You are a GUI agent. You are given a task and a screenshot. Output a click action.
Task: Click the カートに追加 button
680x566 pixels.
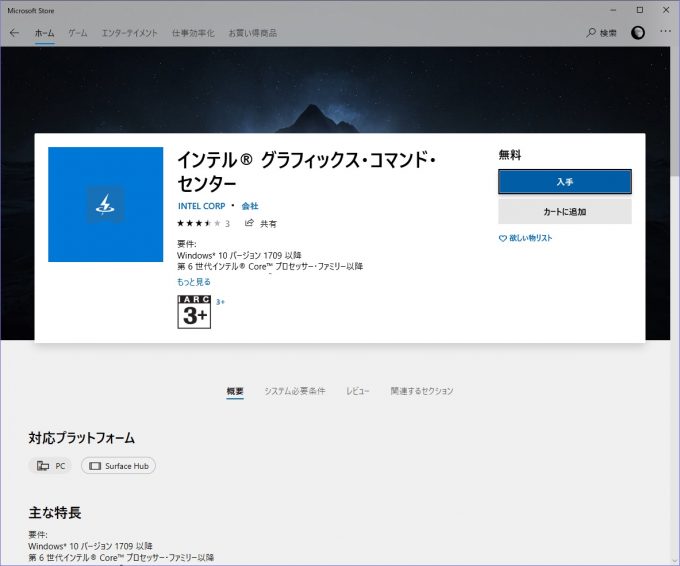click(x=565, y=212)
